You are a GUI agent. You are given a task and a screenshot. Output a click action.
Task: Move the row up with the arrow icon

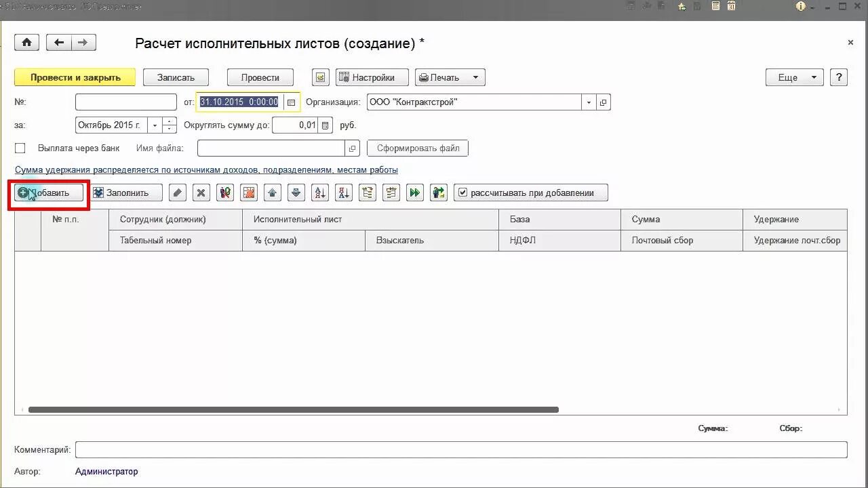(273, 193)
